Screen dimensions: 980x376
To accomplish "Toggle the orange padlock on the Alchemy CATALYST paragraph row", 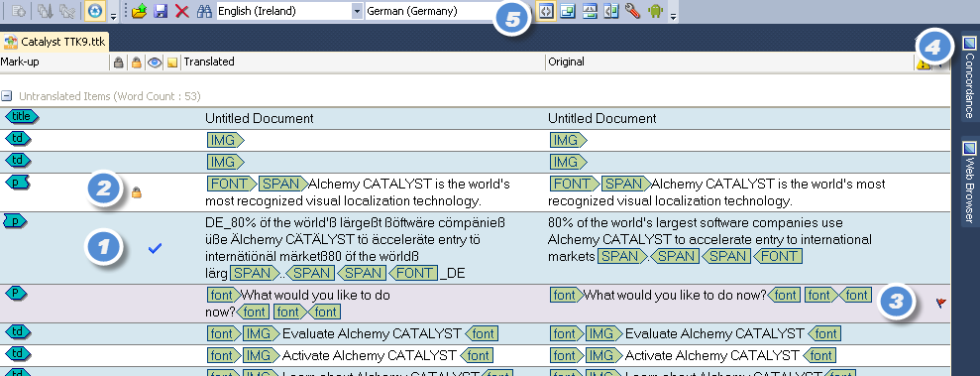I will click(137, 192).
